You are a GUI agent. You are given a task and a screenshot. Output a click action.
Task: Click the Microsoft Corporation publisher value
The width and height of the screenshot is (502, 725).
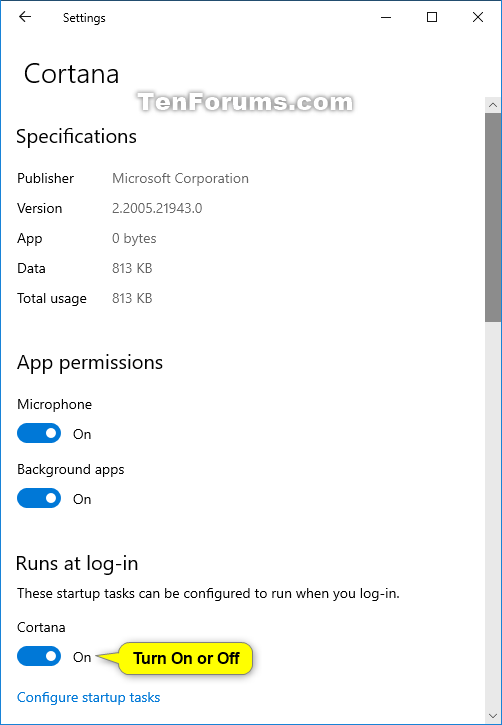(x=180, y=178)
